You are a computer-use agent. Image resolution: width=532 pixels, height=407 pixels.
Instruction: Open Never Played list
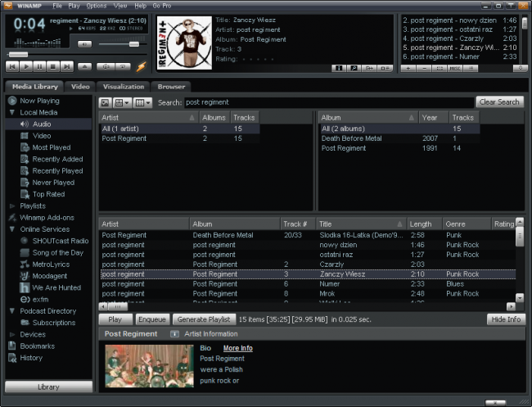53,183
